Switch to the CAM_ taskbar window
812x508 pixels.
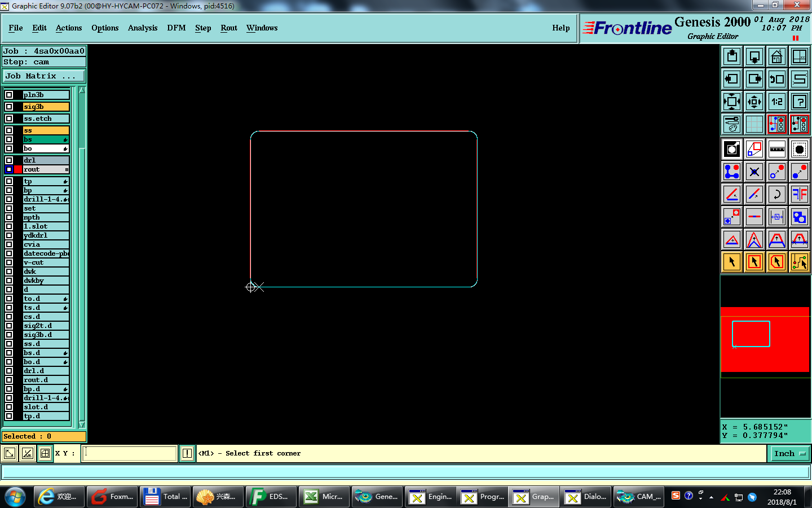point(640,497)
